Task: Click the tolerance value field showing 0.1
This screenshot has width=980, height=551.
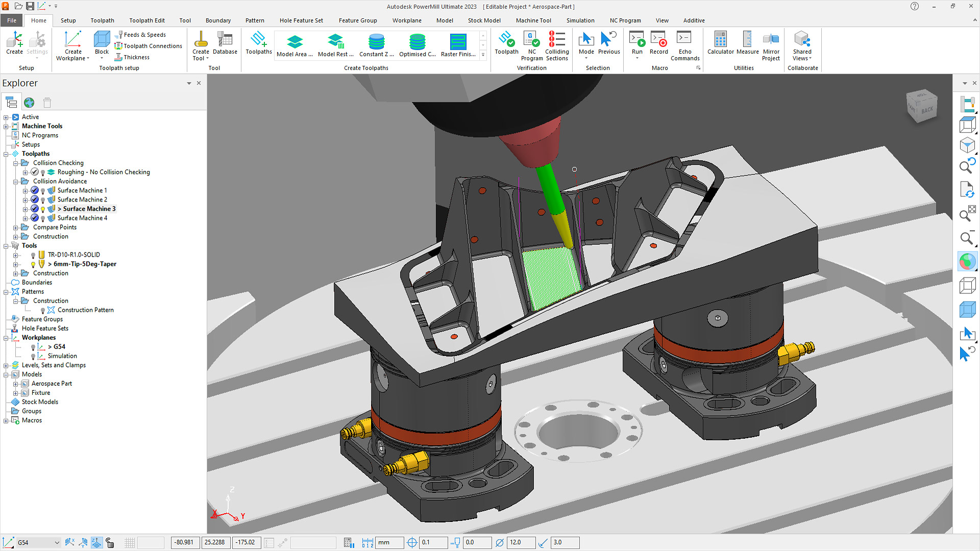Action: 433,542
